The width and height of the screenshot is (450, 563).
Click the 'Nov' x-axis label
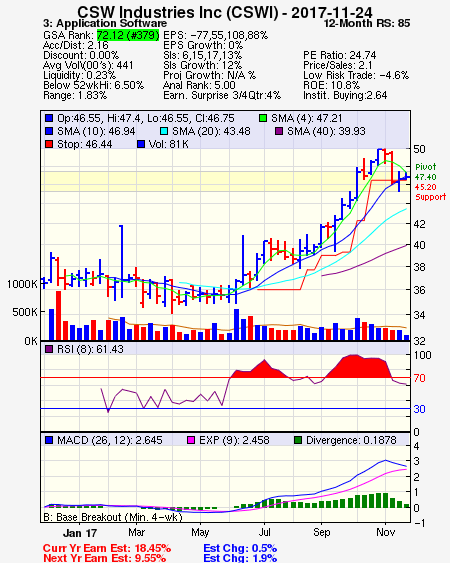[x=385, y=532]
